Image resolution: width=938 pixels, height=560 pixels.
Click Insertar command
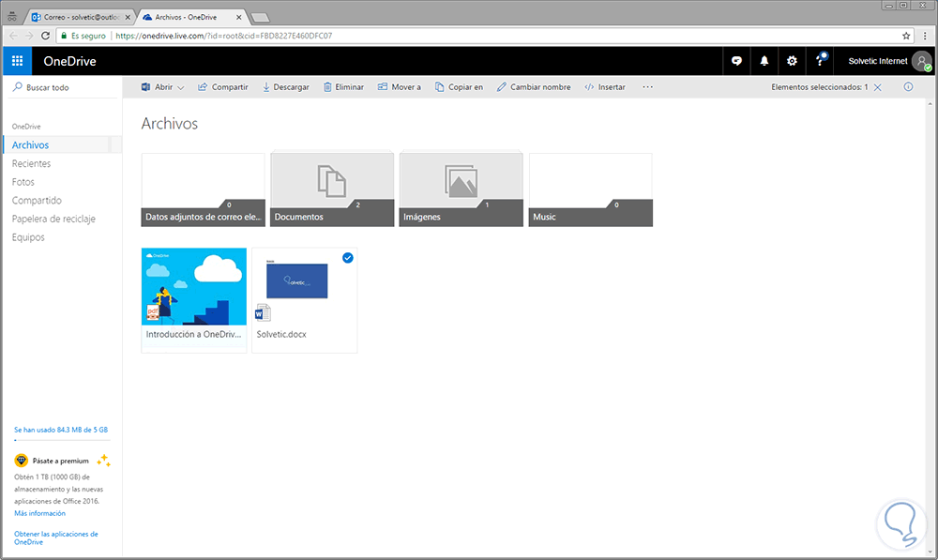click(605, 86)
